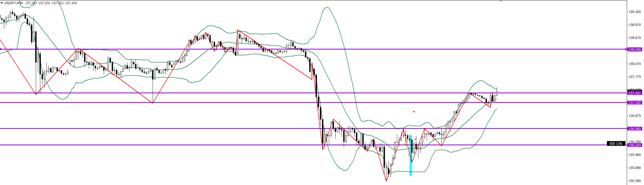
Task: Select the purple 157.401 price label
Action: (x=635, y=93)
